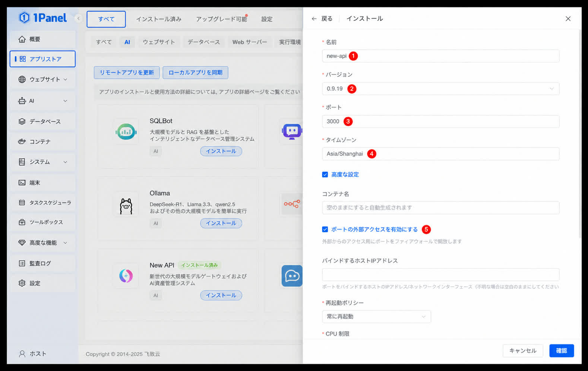Click New API's インストール button
Viewport: 588px width, 371px height.
(x=221, y=295)
